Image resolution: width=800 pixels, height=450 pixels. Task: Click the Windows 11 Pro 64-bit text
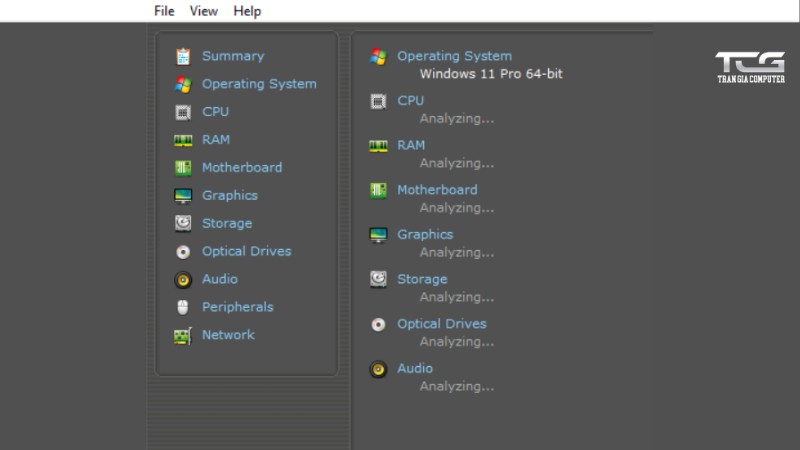pos(491,74)
